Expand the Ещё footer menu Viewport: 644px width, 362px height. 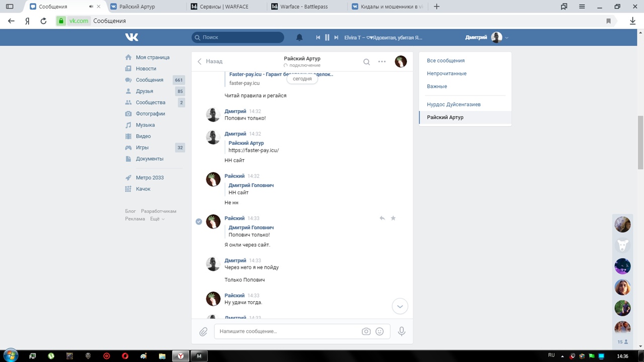point(157,219)
